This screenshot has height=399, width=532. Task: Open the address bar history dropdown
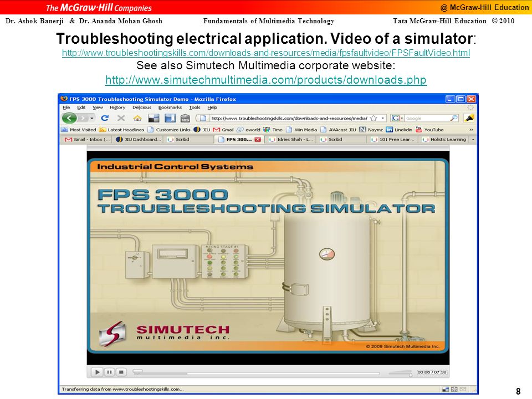coord(383,118)
